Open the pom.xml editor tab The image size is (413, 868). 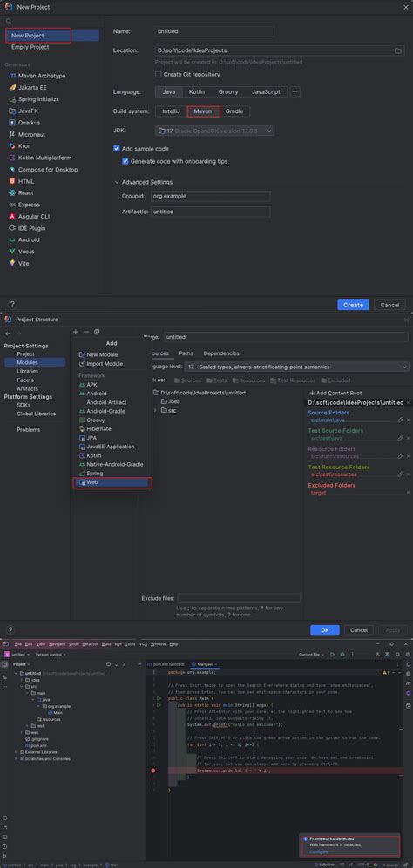[x=166, y=663]
